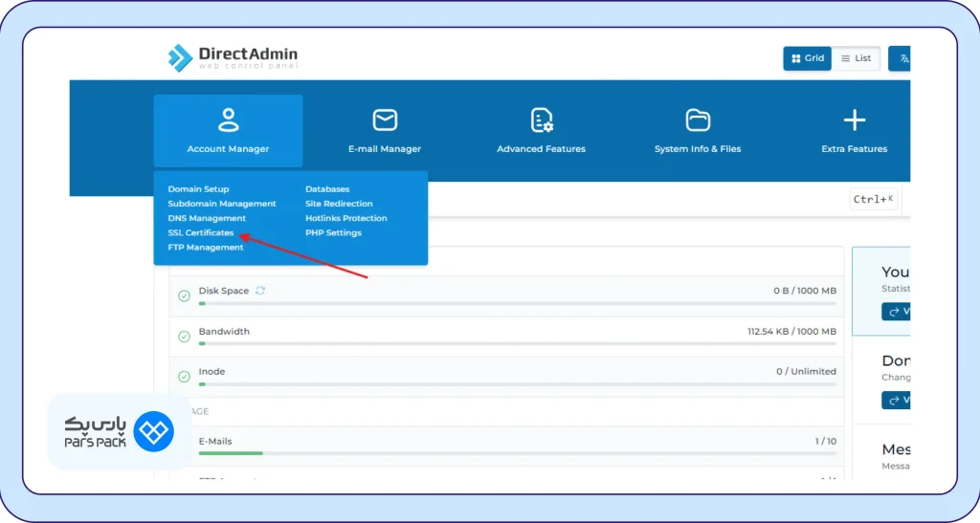Open Hotlinks Protection

(x=346, y=218)
